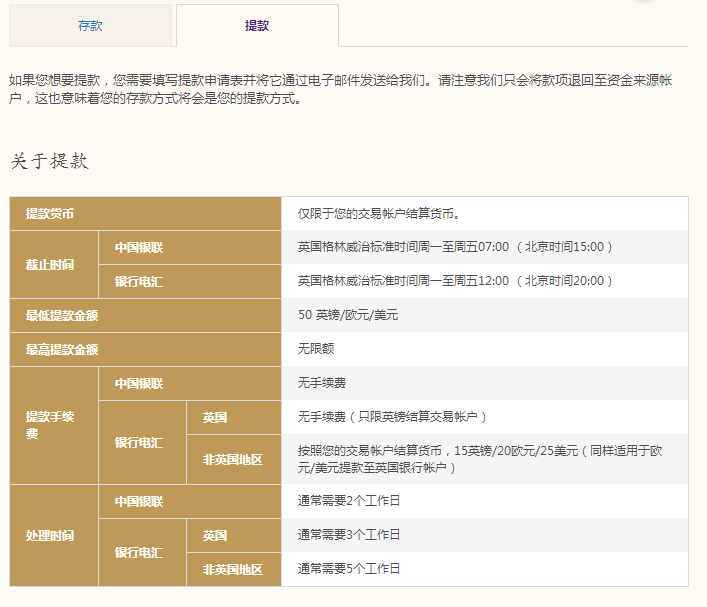Viewport: 707px width, 607px height.
Task: Click 非英国地区 cell in the 处理时间 section
Action: [x=233, y=569]
